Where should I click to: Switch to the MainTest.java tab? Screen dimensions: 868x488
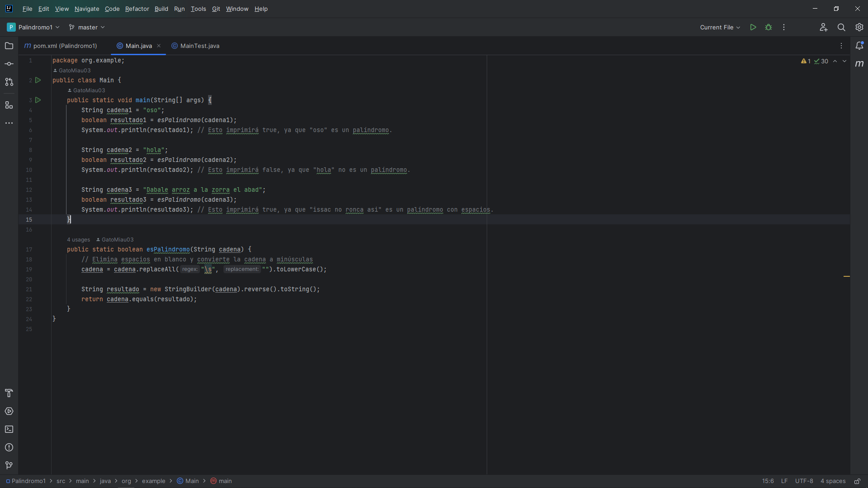199,46
